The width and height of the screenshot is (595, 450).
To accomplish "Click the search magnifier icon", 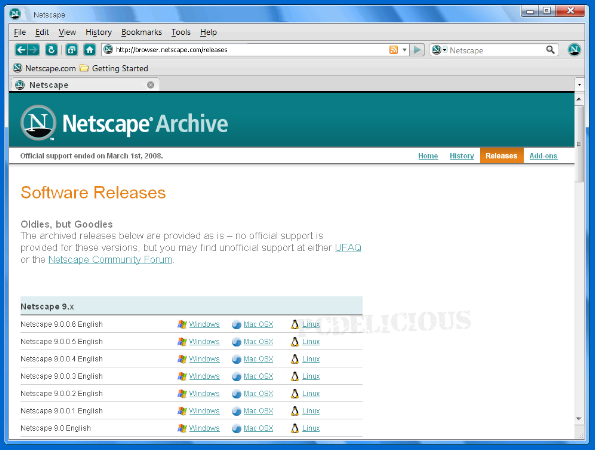I will [x=550, y=50].
